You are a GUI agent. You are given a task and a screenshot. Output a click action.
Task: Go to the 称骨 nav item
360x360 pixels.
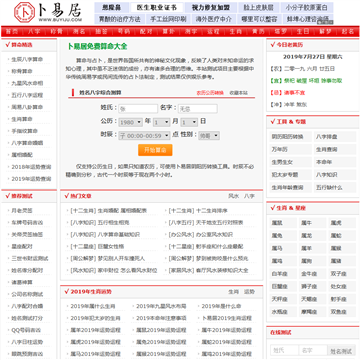click(56, 32)
